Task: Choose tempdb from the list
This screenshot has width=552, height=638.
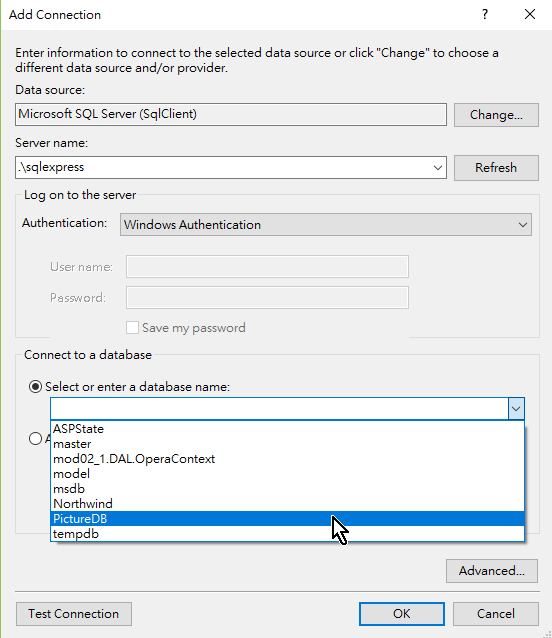Action: coord(287,534)
